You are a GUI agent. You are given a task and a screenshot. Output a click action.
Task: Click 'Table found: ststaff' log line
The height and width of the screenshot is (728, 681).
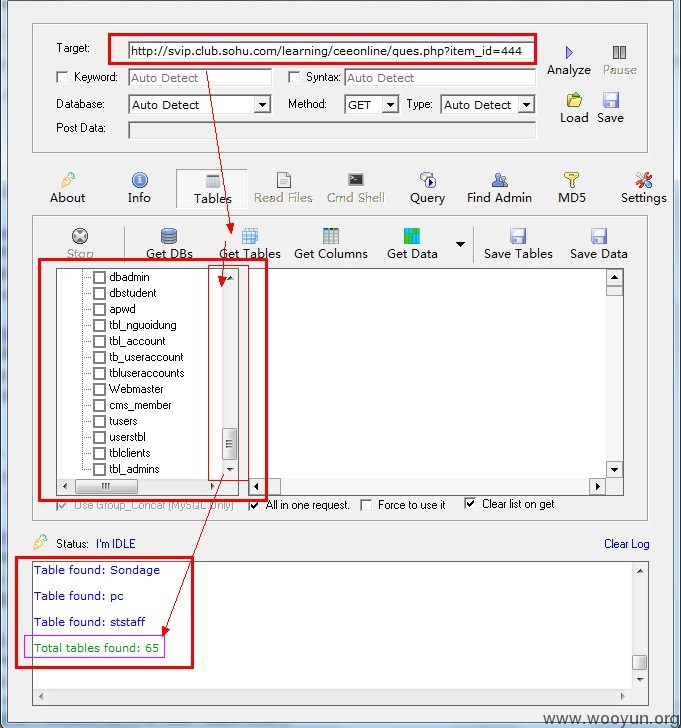coord(90,622)
